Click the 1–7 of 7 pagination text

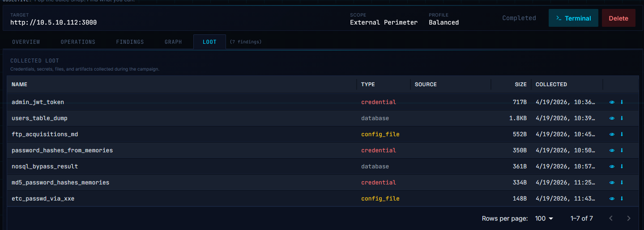click(582, 218)
